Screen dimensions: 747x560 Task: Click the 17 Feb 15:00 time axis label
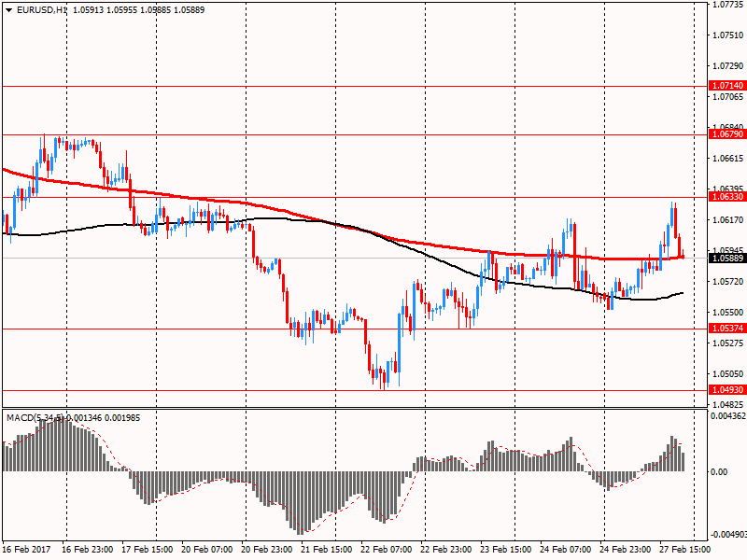(148, 550)
